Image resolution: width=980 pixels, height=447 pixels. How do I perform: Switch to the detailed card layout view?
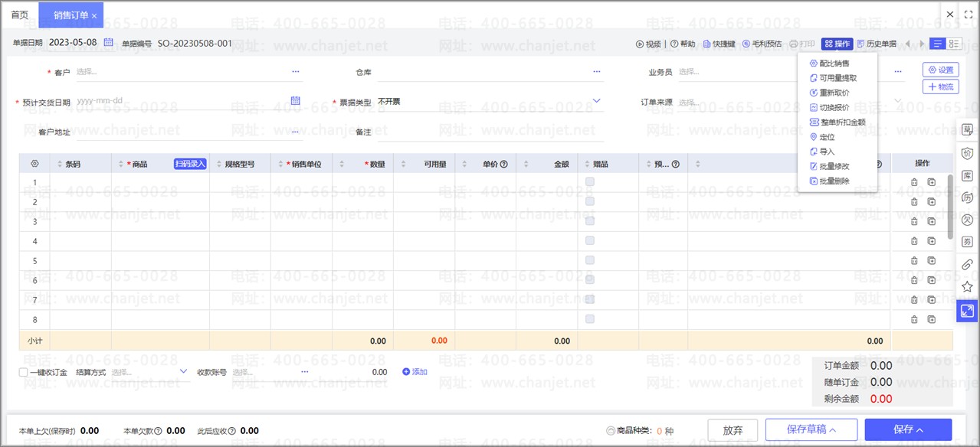click(955, 44)
